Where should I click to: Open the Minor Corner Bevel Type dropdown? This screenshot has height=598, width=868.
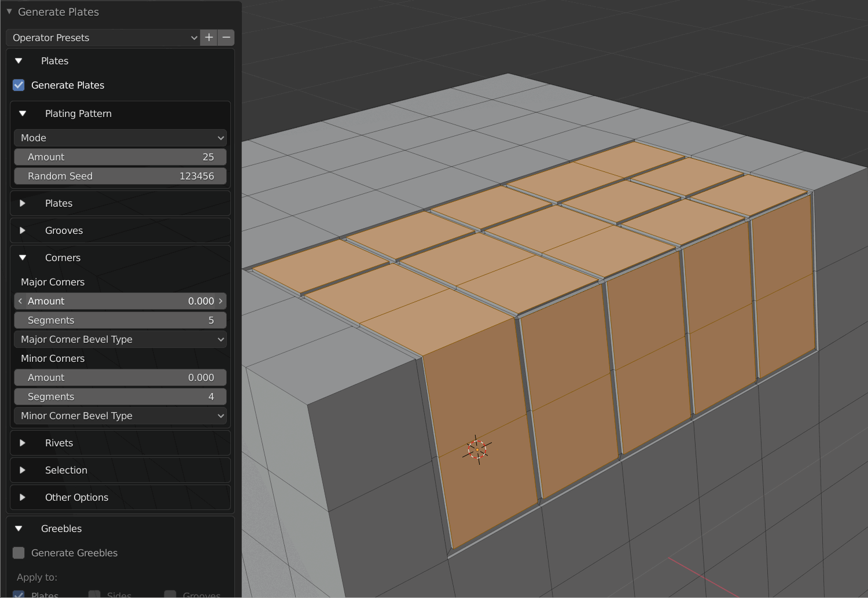coord(120,416)
